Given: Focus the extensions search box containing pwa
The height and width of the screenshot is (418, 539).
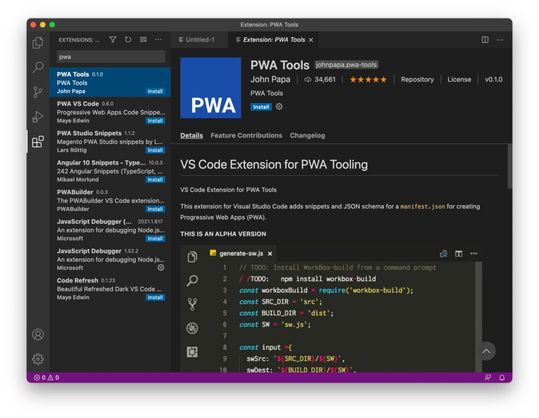Looking at the screenshot, I should point(111,57).
